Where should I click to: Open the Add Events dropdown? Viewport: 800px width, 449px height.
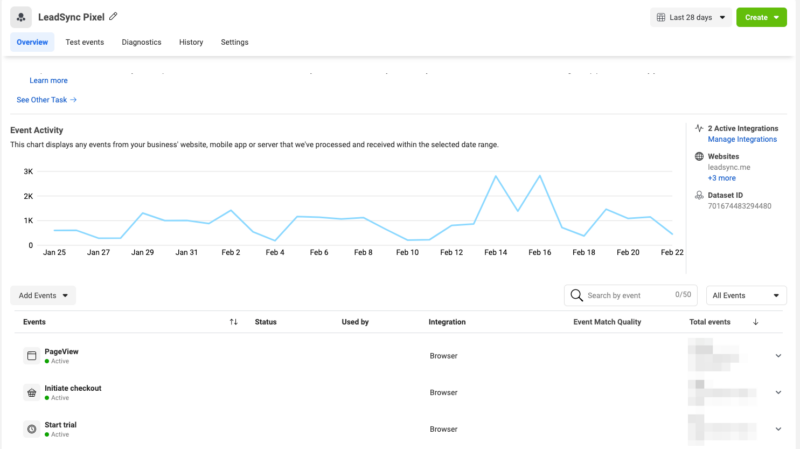43,295
